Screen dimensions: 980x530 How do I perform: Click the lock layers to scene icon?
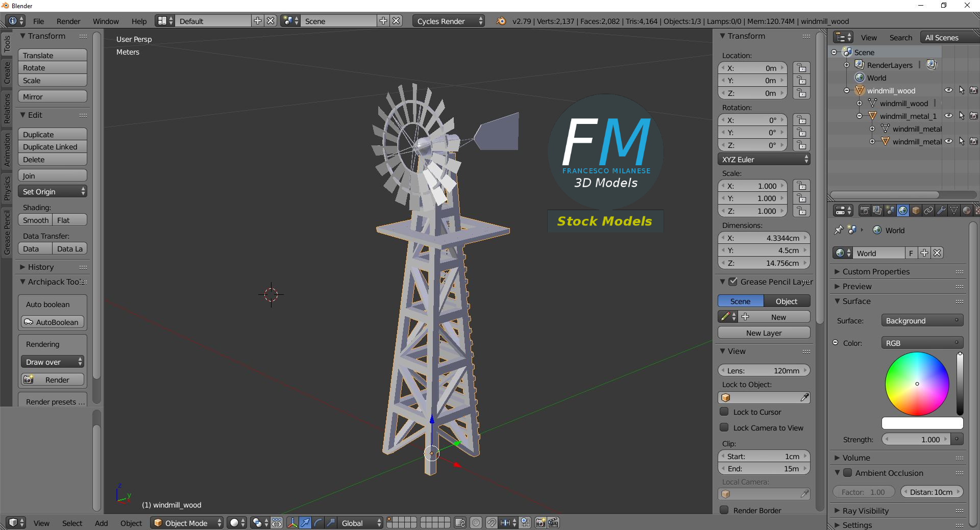(460, 523)
